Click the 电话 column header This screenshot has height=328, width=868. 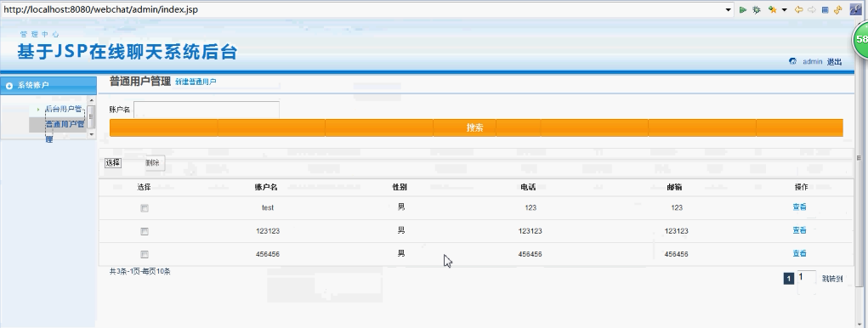528,187
